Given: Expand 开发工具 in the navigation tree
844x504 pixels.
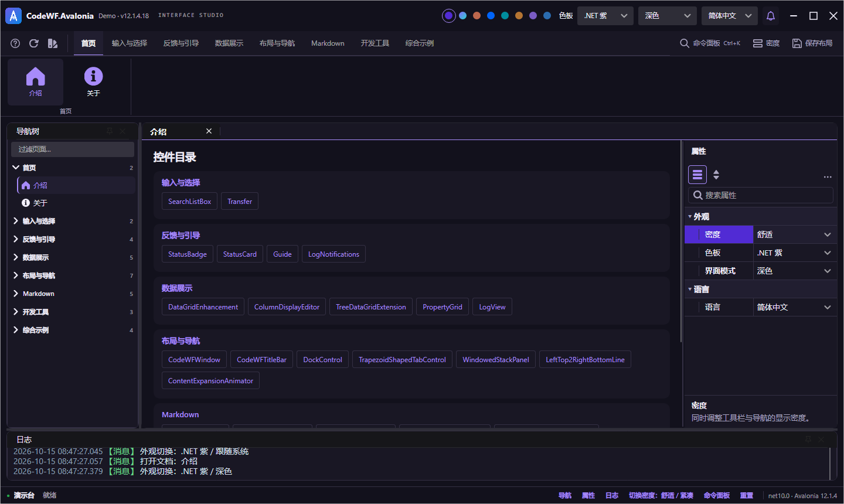Looking at the screenshot, I should [x=16, y=312].
